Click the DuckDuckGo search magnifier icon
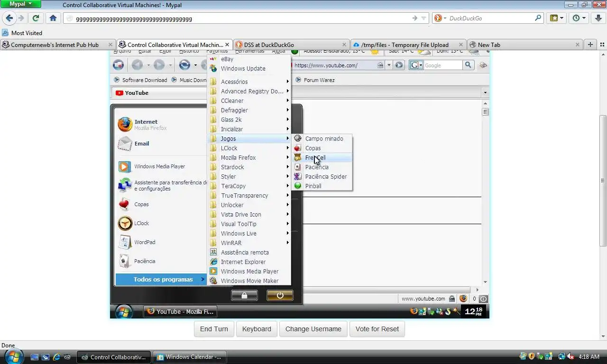The width and height of the screenshot is (607, 364). click(x=538, y=18)
